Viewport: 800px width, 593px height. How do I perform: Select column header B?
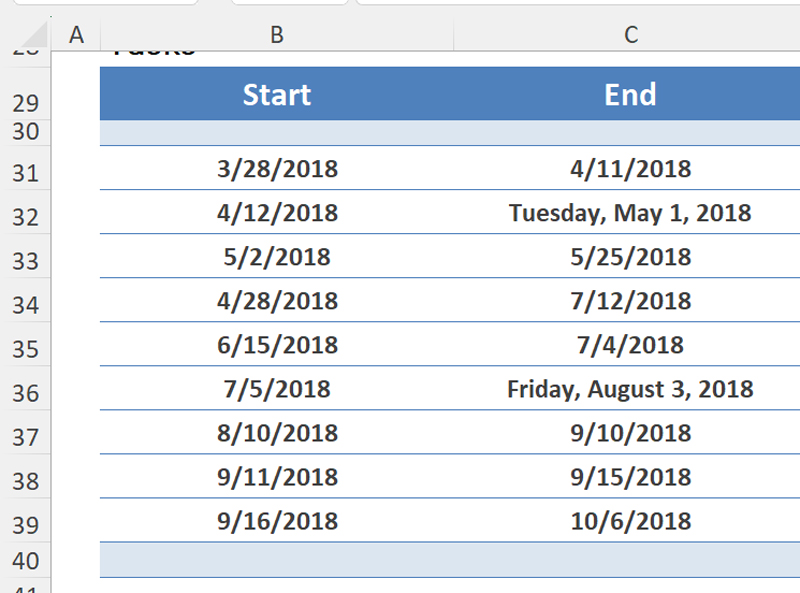(x=277, y=33)
